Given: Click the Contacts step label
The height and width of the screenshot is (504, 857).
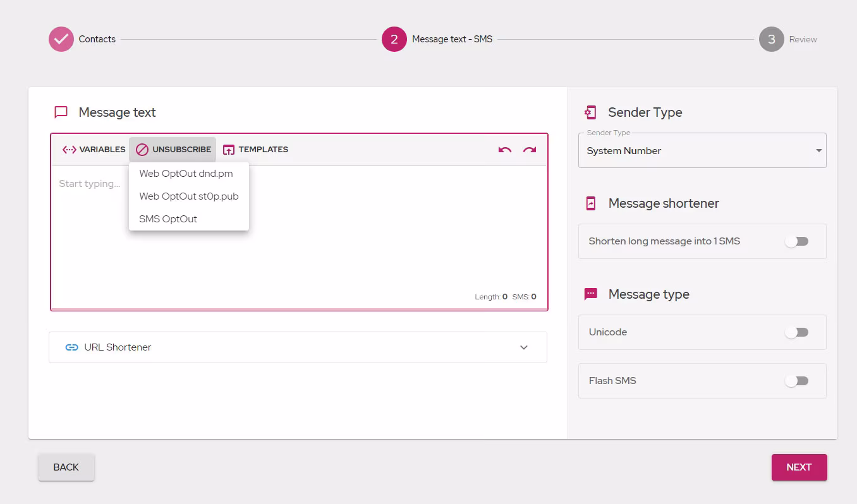Looking at the screenshot, I should click(97, 39).
